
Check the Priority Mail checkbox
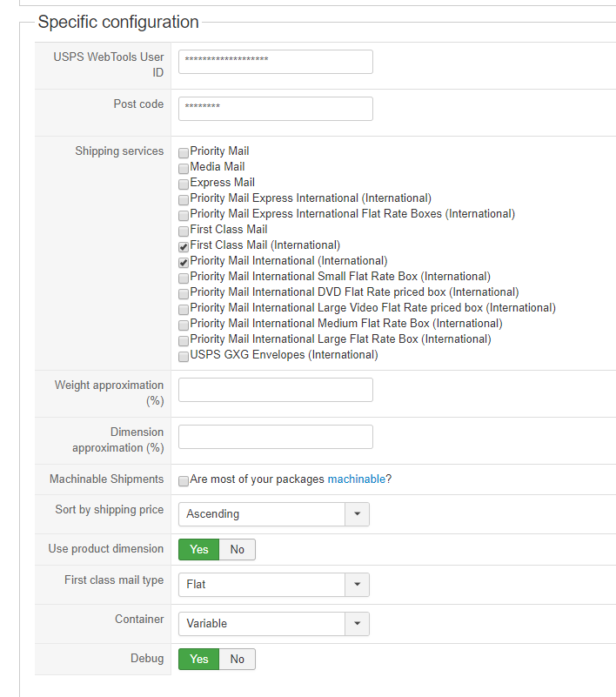pyautogui.click(x=184, y=152)
